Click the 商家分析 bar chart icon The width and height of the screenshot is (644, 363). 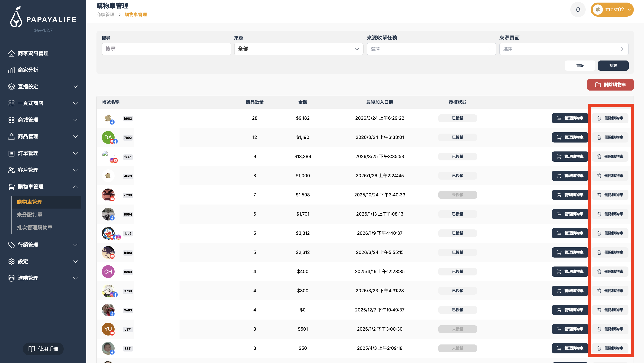pos(11,70)
